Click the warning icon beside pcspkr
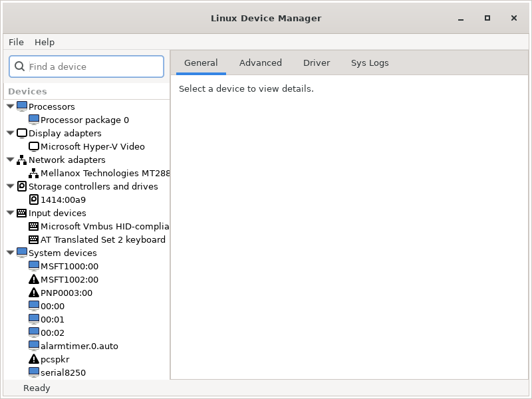The width and height of the screenshot is (532, 399). pyautogui.click(x=34, y=359)
